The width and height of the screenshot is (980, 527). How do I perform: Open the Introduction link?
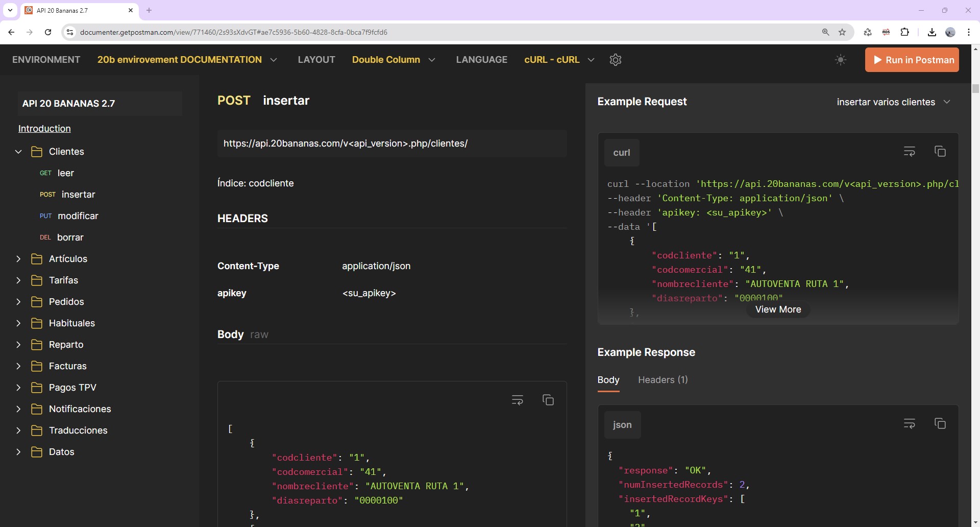44,129
